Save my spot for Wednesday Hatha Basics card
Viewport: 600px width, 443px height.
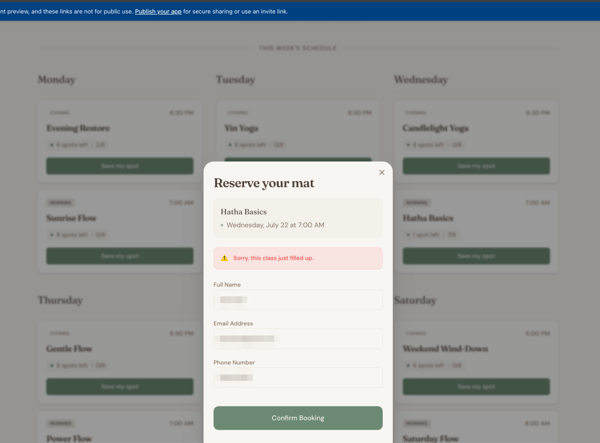pos(476,256)
